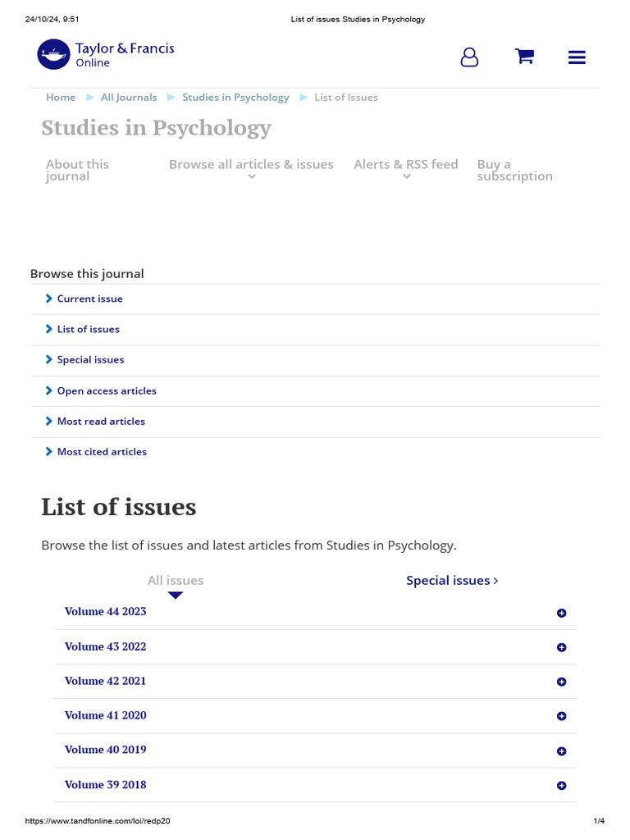
Task: Open the hamburger menu icon
Action: [x=577, y=57]
